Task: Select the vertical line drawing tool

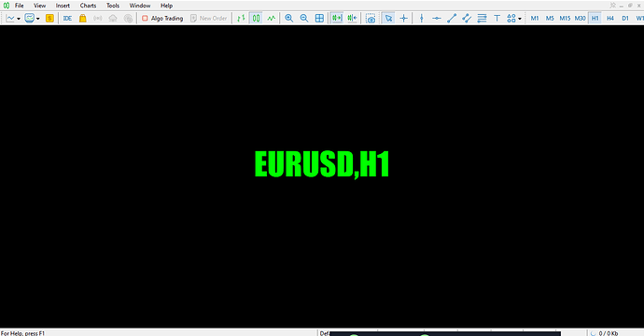Action: [421, 18]
